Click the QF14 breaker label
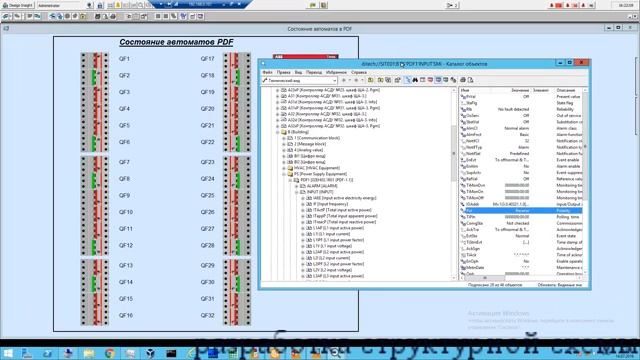640x360 pixels. 126,282
